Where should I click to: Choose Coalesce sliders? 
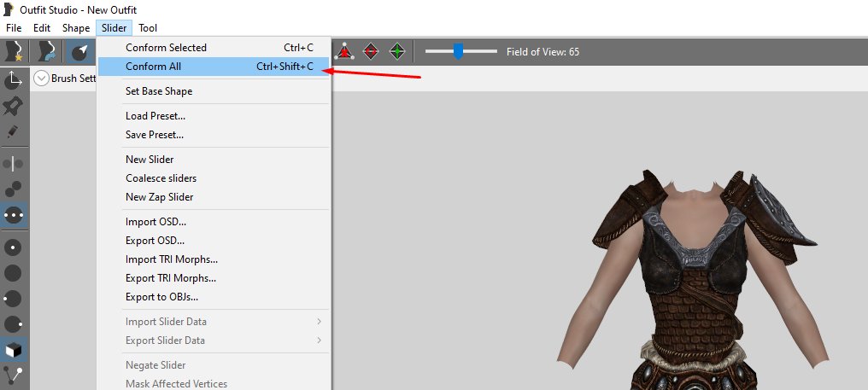pyautogui.click(x=214, y=178)
